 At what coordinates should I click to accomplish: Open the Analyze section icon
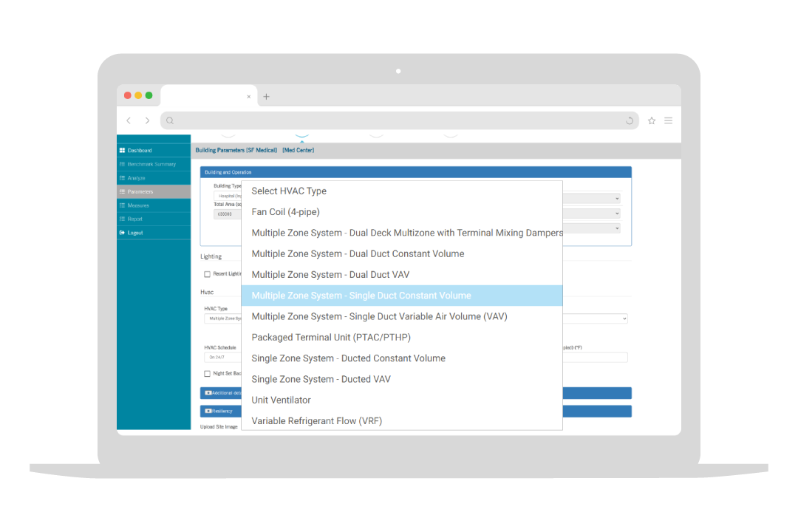[123, 177]
